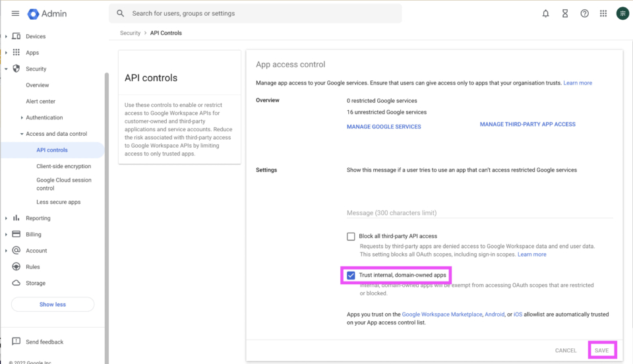The image size is (633, 364).
Task: Open the Google apps grid
Action: coord(603,14)
